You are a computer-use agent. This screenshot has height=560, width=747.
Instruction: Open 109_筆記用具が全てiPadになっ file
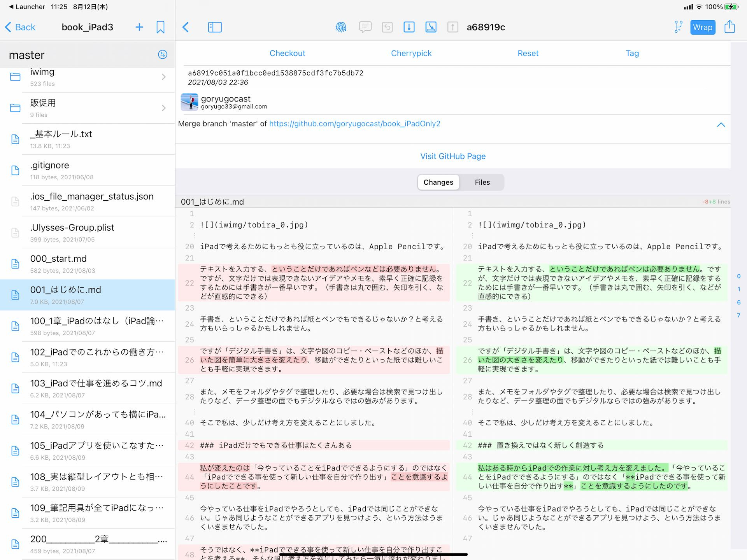coord(88,513)
